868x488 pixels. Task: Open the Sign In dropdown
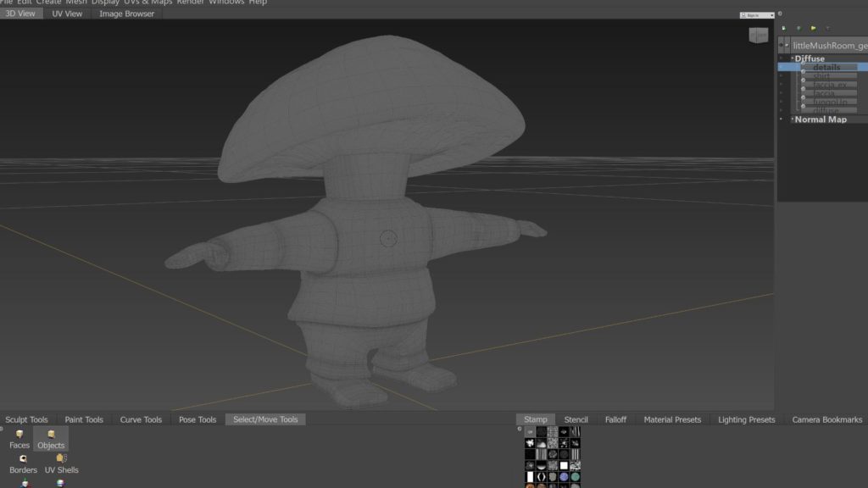pos(757,15)
